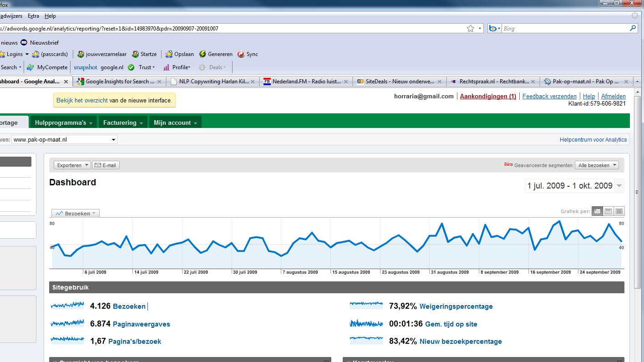Bookmark this page with the star icon
The image size is (644, 362).
[471, 28]
